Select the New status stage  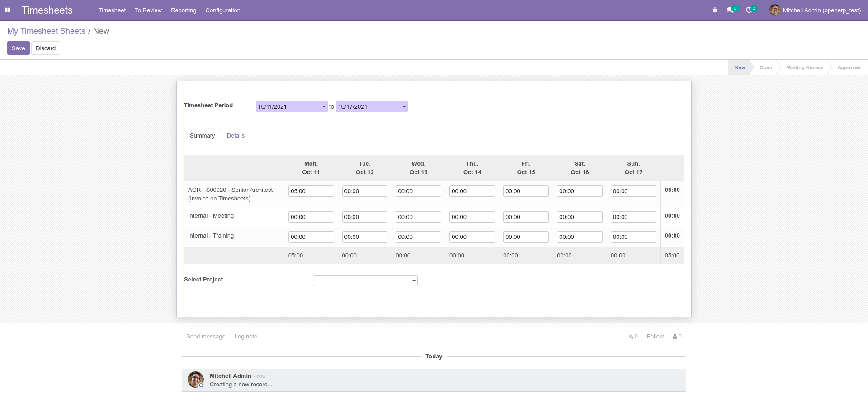tap(740, 67)
